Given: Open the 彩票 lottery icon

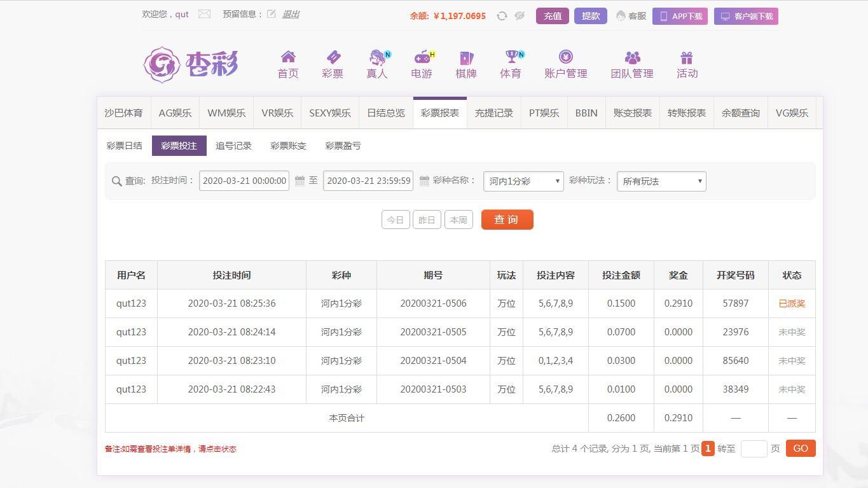Looking at the screenshot, I should 333,57.
